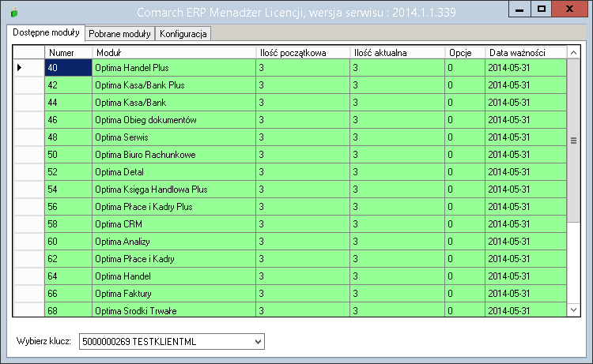
Task: Click number cell 64
Action: click(69, 276)
